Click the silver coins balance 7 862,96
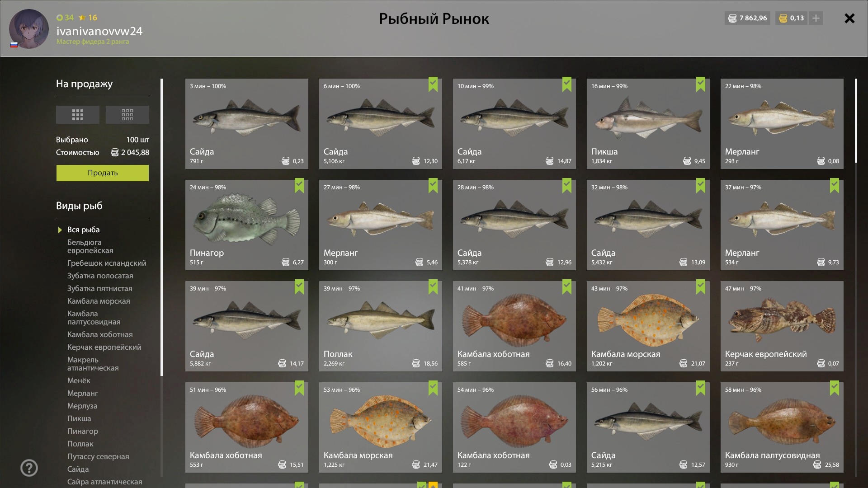868x488 pixels. pyautogui.click(x=748, y=18)
